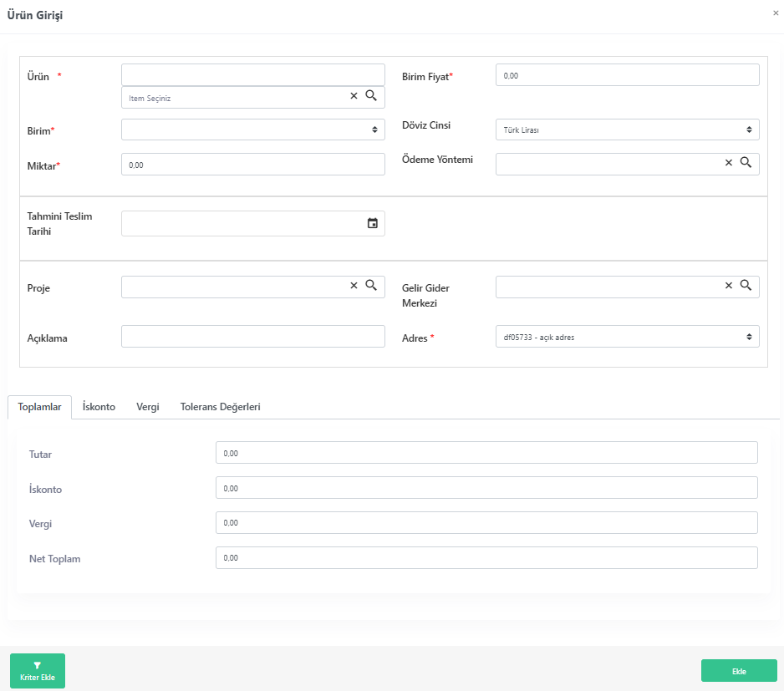This screenshot has height=691, width=784.
Task: Clear the Item Seçiniz product field
Action: point(354,95)
